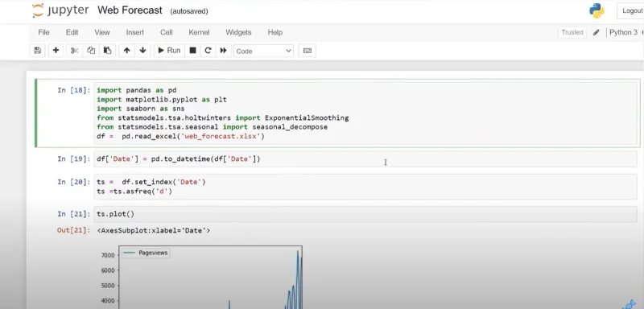Click the (autosaved) status text

click(189, 11)
